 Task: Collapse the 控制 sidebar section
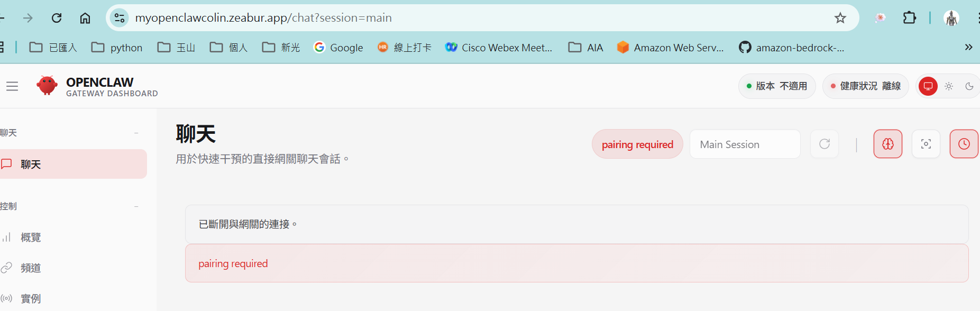click(136, 206)
